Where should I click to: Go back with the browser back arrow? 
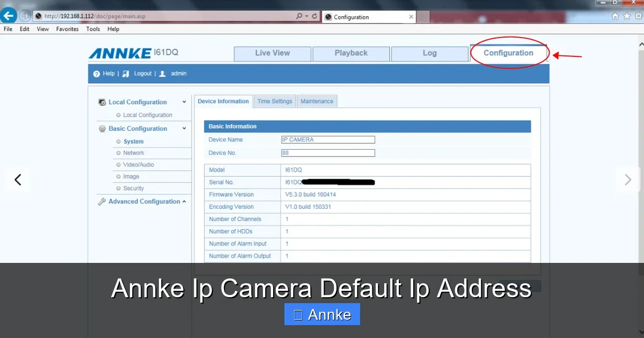(9, 16)
